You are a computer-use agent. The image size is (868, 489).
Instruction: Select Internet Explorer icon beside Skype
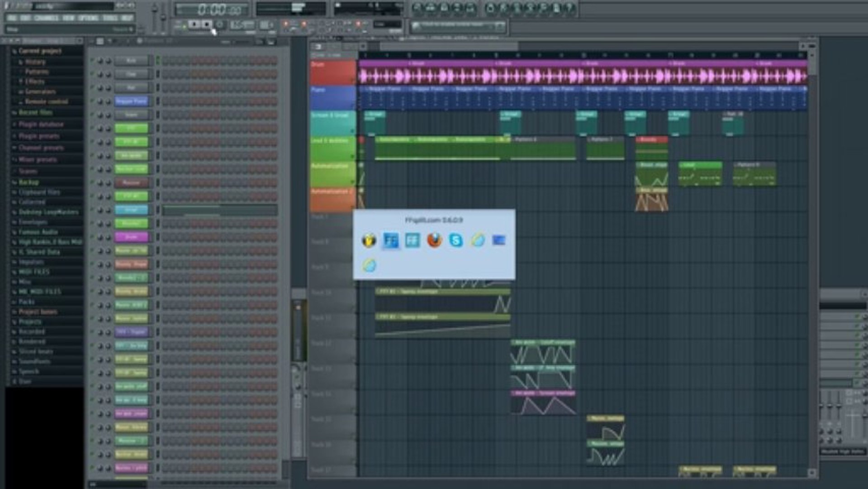[478, 240]
